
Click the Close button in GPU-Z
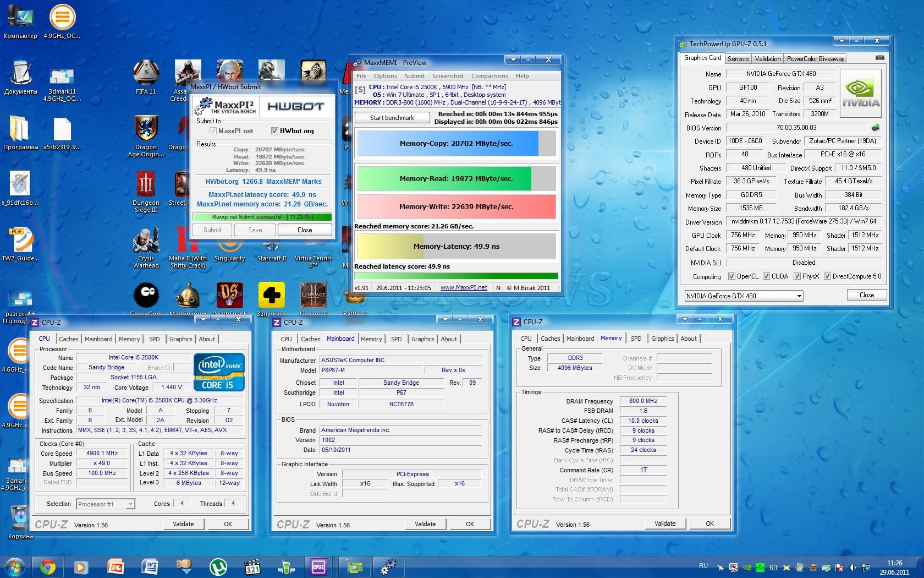click(x=867, y=295)
